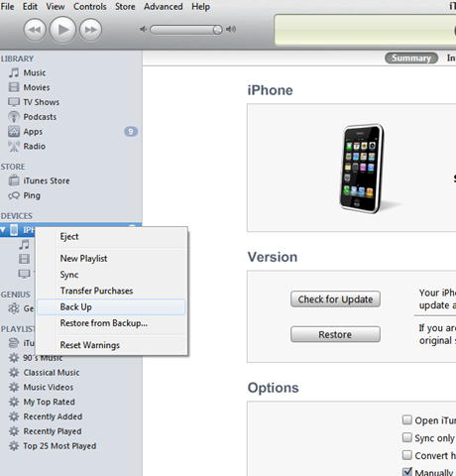Open the TV Shows library icon

click(x=14, y=102)
